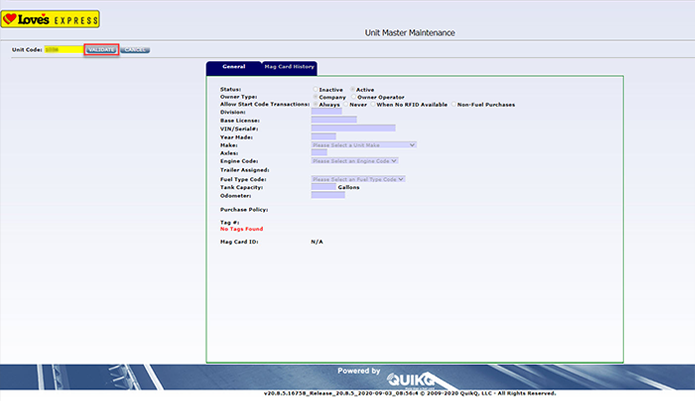The height and width of the screenshot is (402, 695).
Task: Select the Active status radio button
Action: coord(353,90)
